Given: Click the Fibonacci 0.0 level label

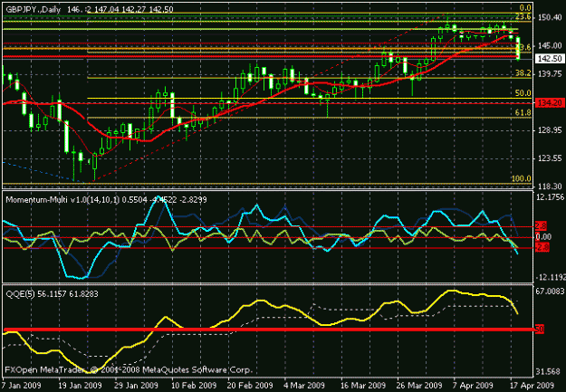Looking at the screenshot, I should tap(525, 8).
